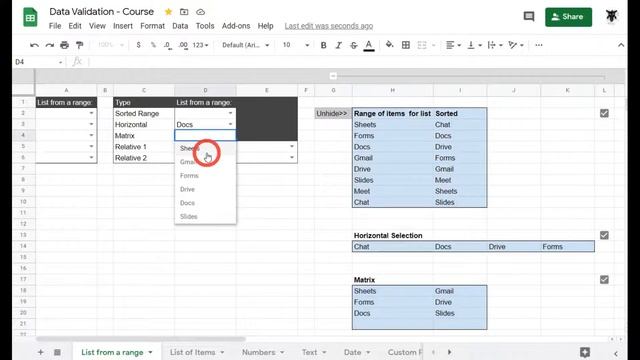Image resolution: width=640 pixels, height=360 pixels.
Task: Open horizontal align options
Action: click(x=453, y=45)
